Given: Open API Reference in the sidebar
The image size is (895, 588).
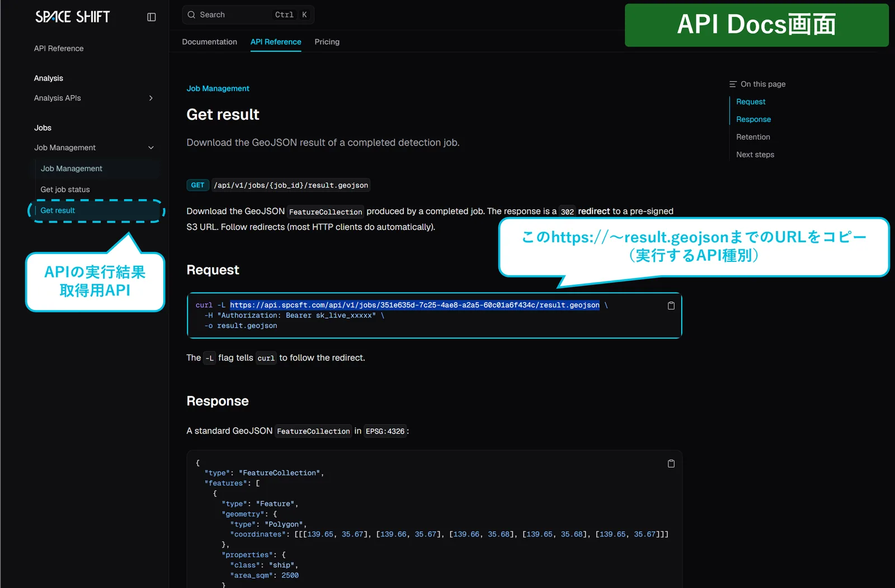Looking at the screenshot, I should pyautogui.click(x=59, y=49).
